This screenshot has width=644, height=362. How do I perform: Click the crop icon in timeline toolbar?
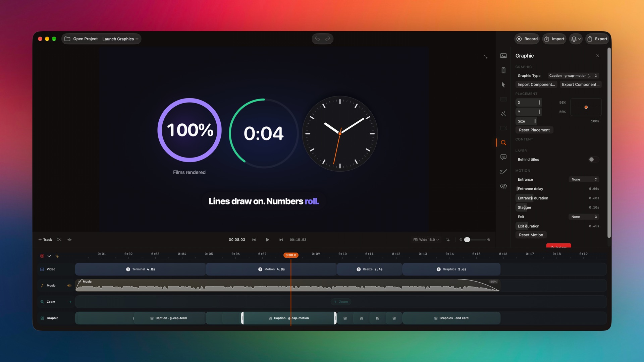448,240
